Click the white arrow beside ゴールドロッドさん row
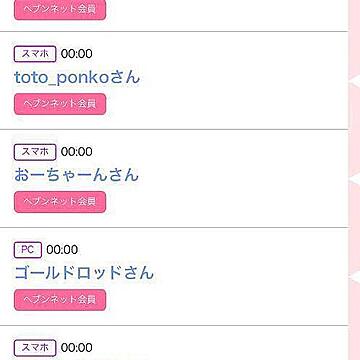 (354, 277)
